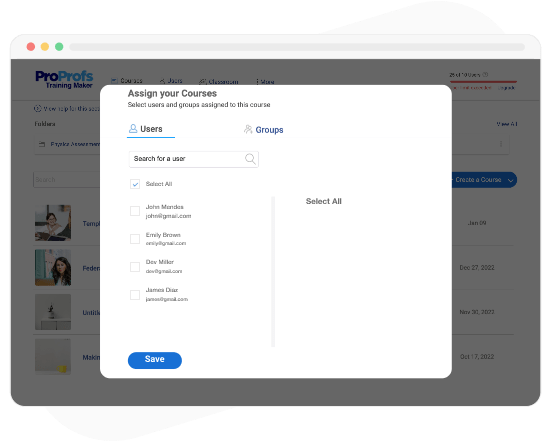Click the View All link
Screen dimensions: 551x442
[x=506, y=124]
